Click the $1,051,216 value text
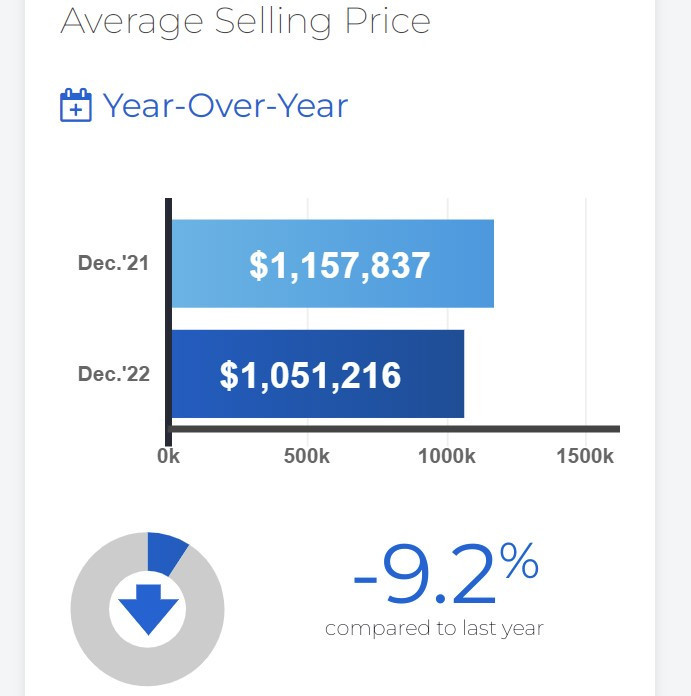The width and height of the screenshot is (691, 696). coord(310,376)
